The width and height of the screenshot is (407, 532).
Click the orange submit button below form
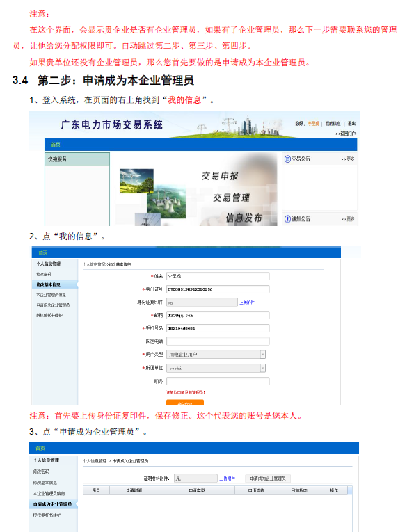[185, 403]
